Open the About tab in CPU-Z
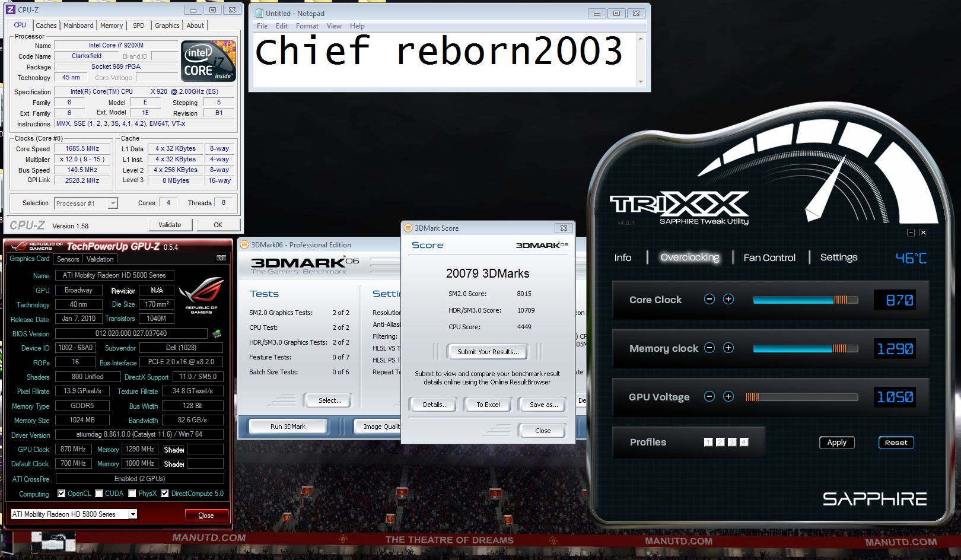961x560 pixels. [x=195, y=26]
